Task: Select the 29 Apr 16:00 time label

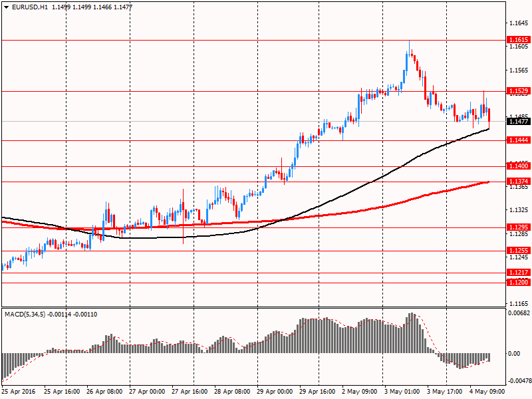Action: [x=317, y=392]
